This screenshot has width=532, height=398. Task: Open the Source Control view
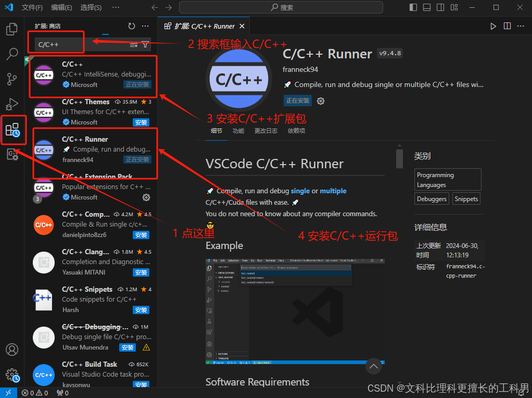(x=12, y=79)
